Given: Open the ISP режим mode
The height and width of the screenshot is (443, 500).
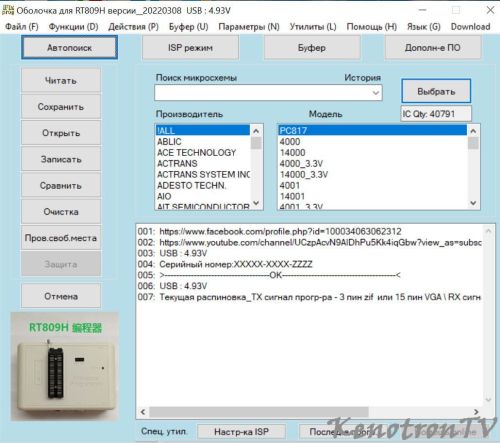Looking at the screenshot, I should pyautogui.click(x=190, y=48).
